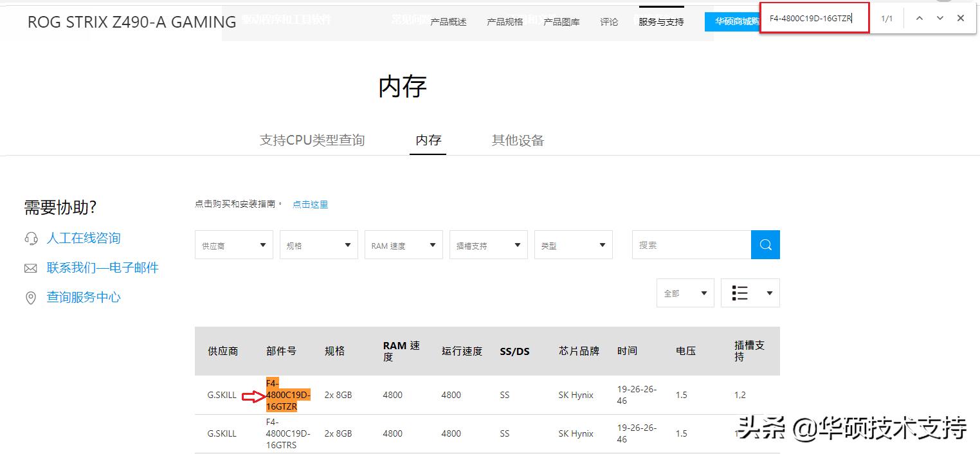Click the service center location pin icon
Viewport: 980px width, 454px height.
(x=31, y=297)
